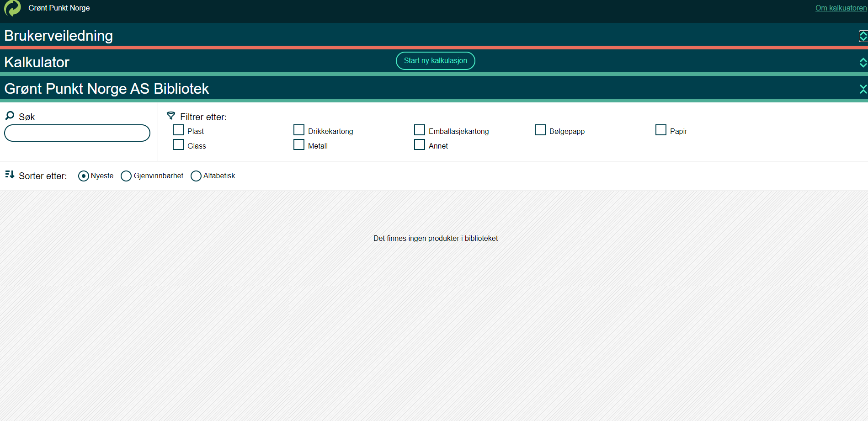Tick the Annet filter checkbox
Image resolution: width=868 pixels, height=421 pixels.
point(420,145)
